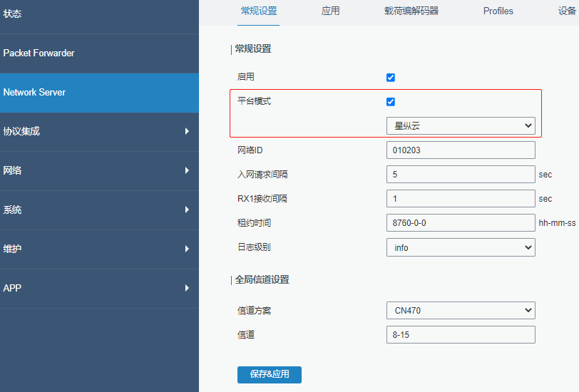Select Network Server in the sidebar
The height and width of the screenshot is (392, 579).
[x=99, y=93]
